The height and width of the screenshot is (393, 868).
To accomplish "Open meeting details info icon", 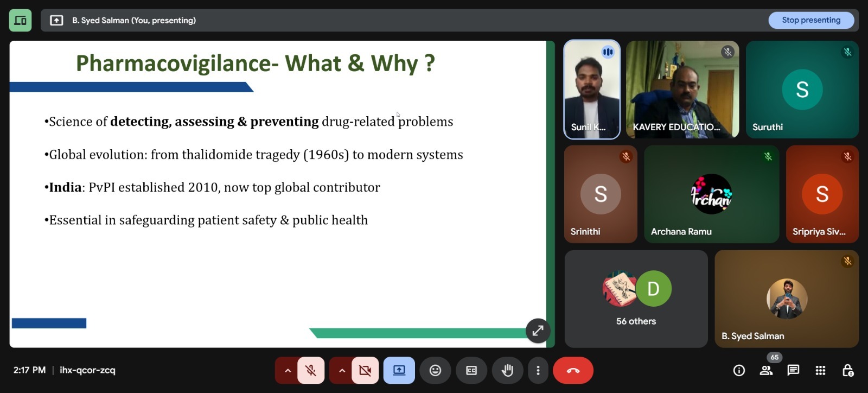I will 739,370.
